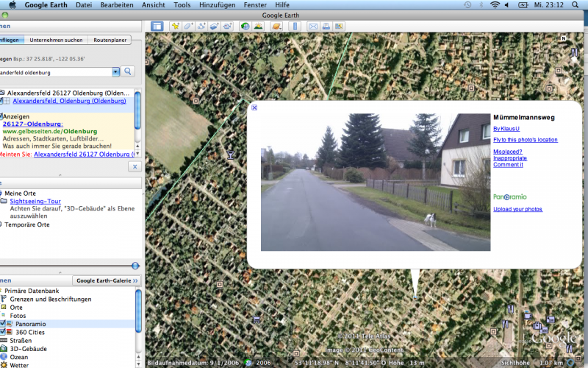This screenshot has width=588, height=368.
Task: Open the search history dropdown arrow
Action: point(115,71)
